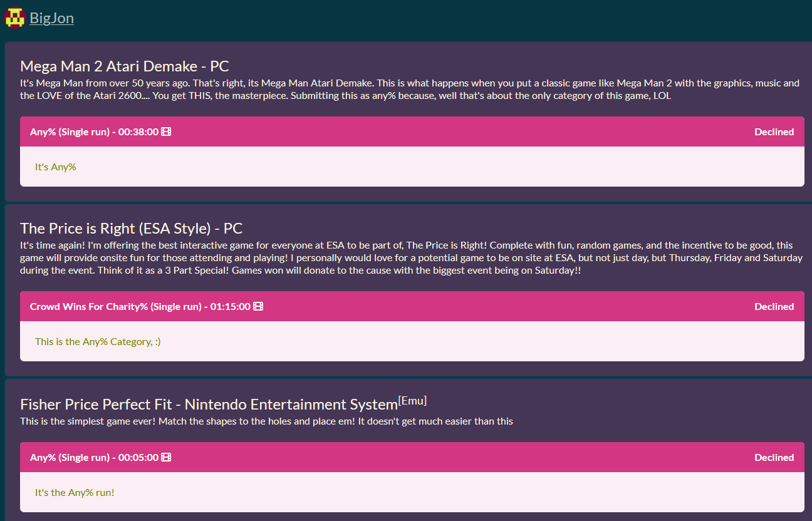Viewport: 812px width, 521px height.
Task: Select The Price is Right (ESA Style) title
Action: coord(131,228)
